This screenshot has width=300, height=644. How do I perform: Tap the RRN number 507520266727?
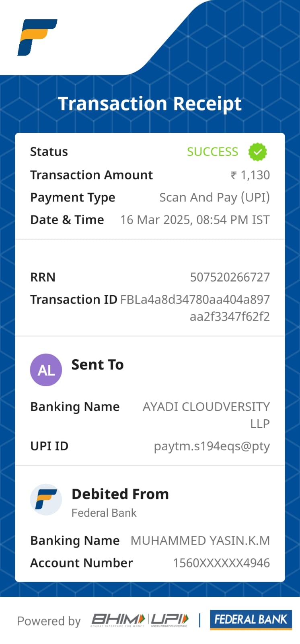230,277
